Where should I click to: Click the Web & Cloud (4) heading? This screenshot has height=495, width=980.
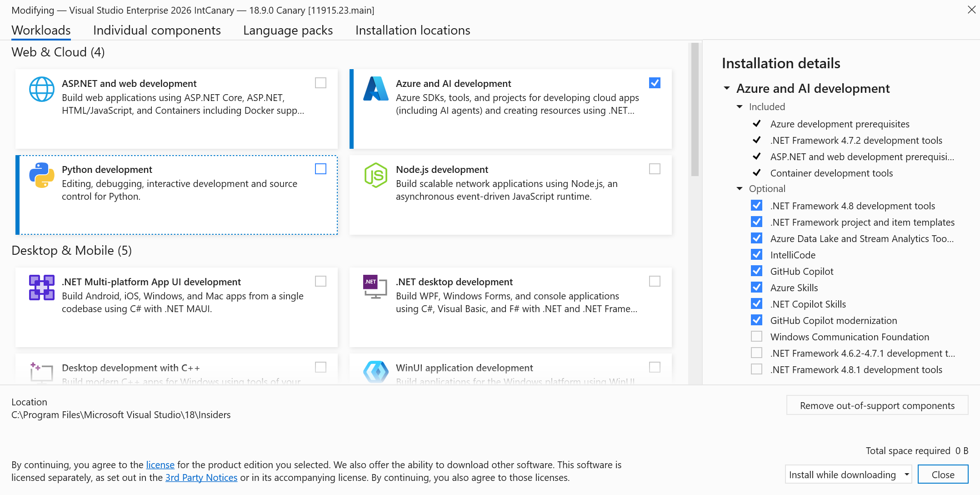click(58, 52)
